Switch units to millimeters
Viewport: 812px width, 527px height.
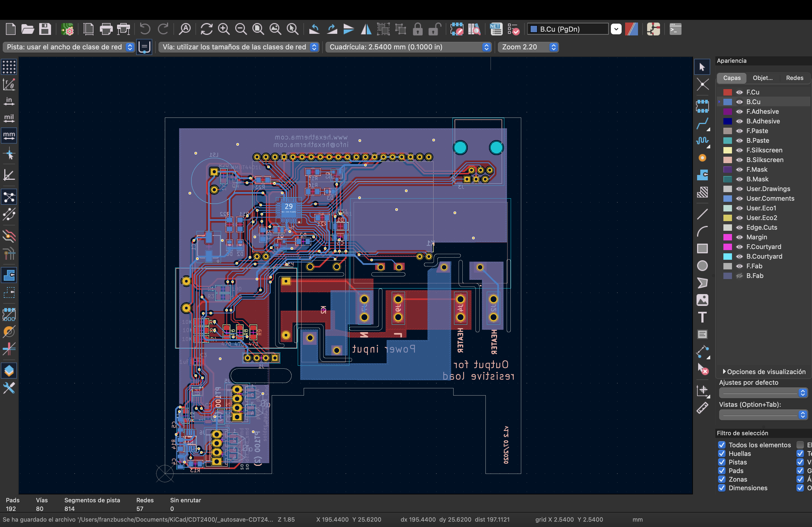9,135
